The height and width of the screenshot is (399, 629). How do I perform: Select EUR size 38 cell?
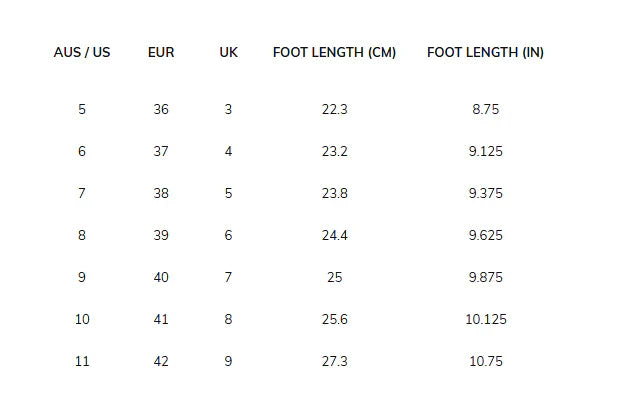pyautogui.click(x=161, y=193)
